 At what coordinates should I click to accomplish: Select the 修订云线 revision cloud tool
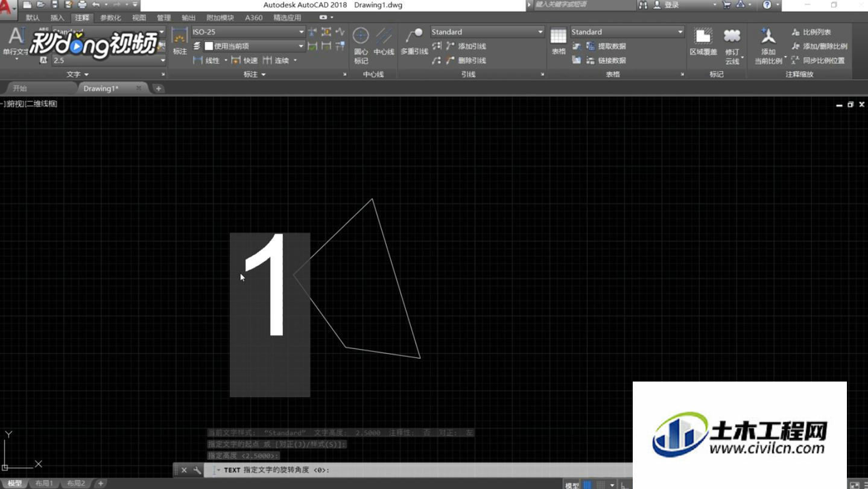point(732,46)
